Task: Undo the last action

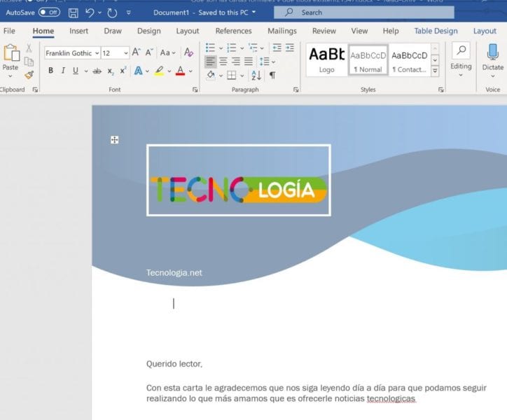Action: point(90,13)
